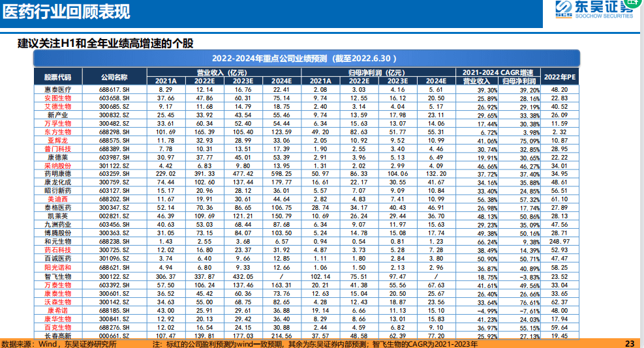The image size is (644, 348).
Task: Select the 凯莱英 company name
Action: coord(58,216)
